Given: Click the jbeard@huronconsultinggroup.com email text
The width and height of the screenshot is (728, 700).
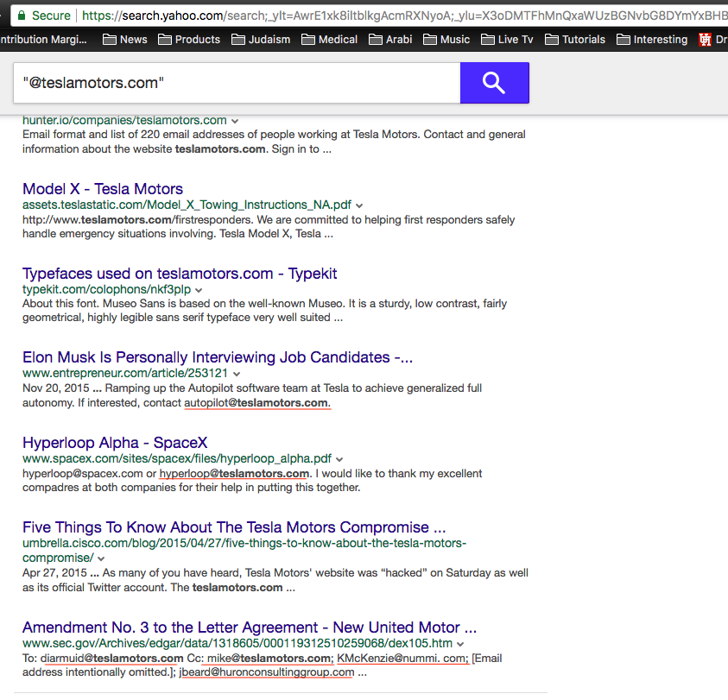Looking at the screenshot, I should [267, 672].
